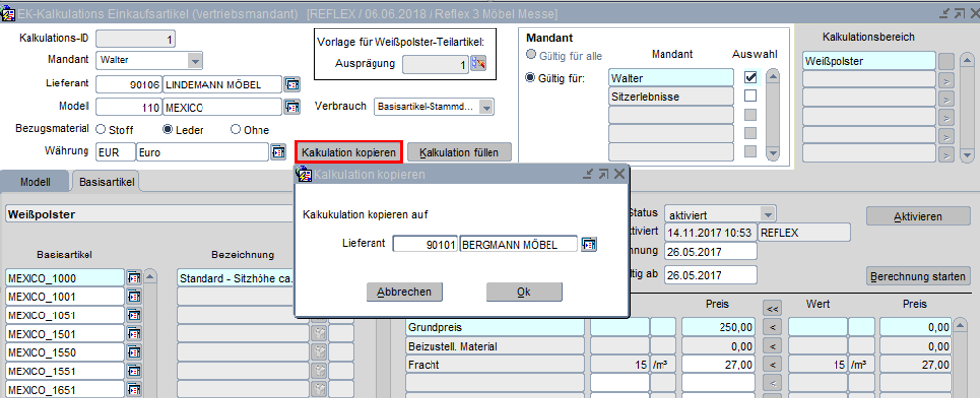Click the Ausprägung template icon
This screenshot has width=980, height=398.
[479, 64]
